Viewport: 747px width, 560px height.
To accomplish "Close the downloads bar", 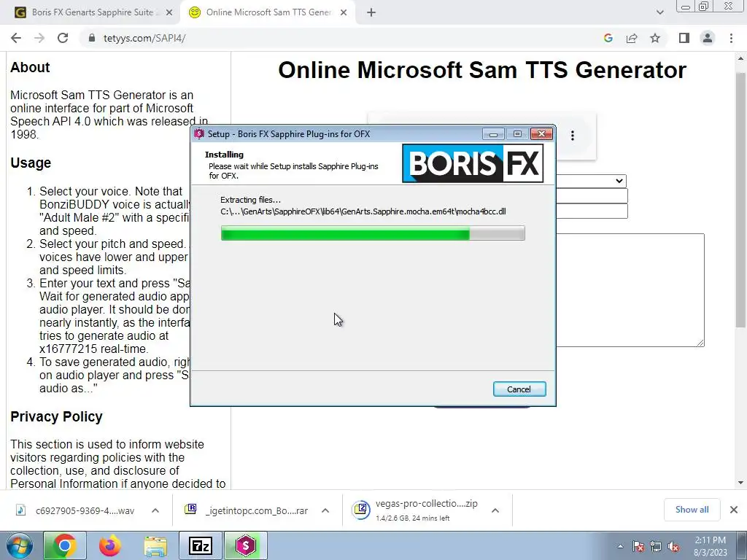I will click(734, 510).
